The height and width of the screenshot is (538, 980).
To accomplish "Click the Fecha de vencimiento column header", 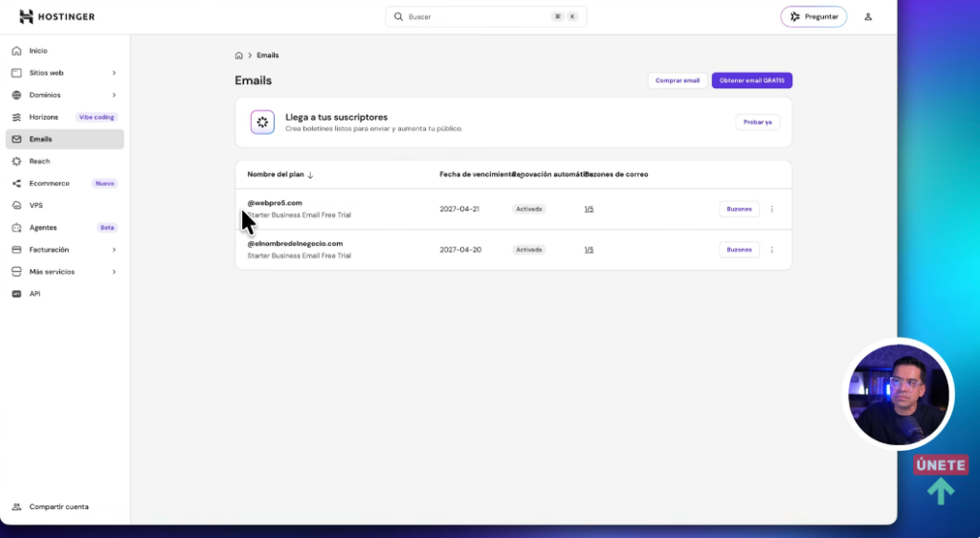I will point(477,175).
